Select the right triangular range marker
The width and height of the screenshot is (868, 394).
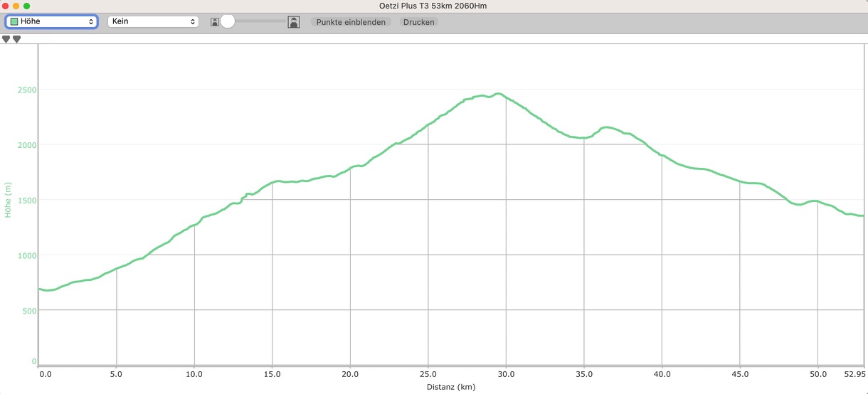16,39
